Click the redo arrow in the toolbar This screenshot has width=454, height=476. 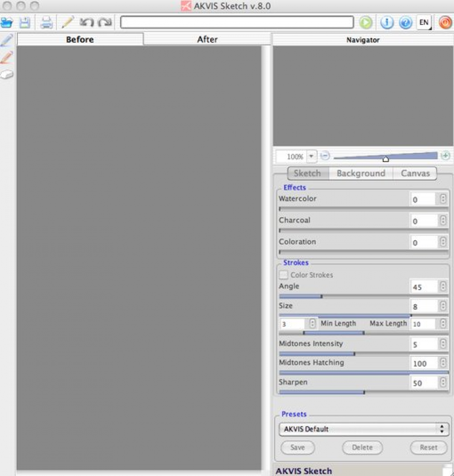coord(105,22)
